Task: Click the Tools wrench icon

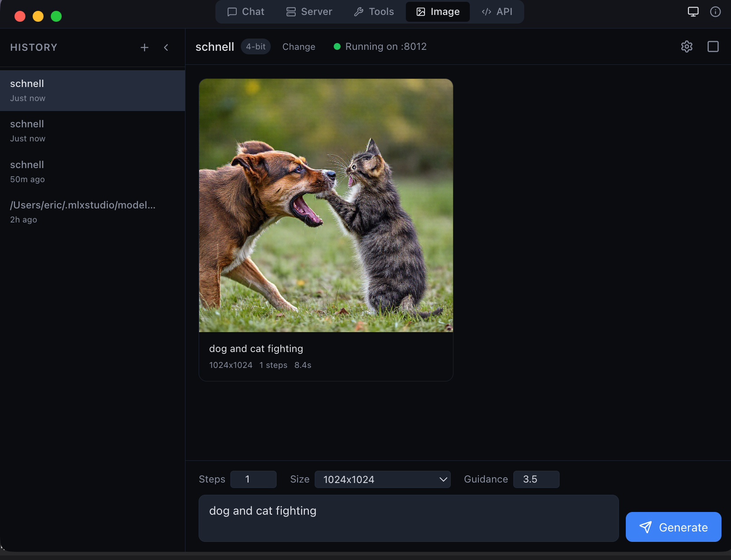Action: [x=360, y=11]
